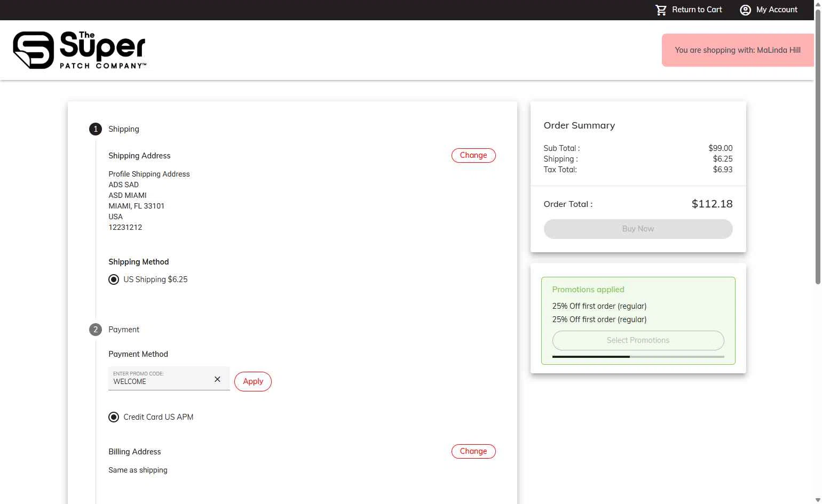This screenshot has height=504, width=822.
Task: Apply the WELCOME promo code
Action: (x=253, y=381)
